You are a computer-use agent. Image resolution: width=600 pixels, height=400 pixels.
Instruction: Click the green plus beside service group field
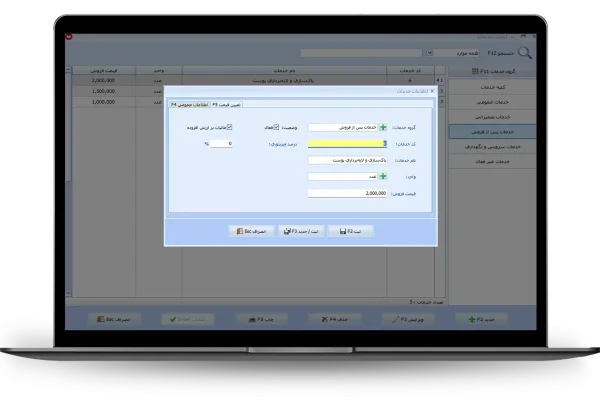click(x=383, y=127)
